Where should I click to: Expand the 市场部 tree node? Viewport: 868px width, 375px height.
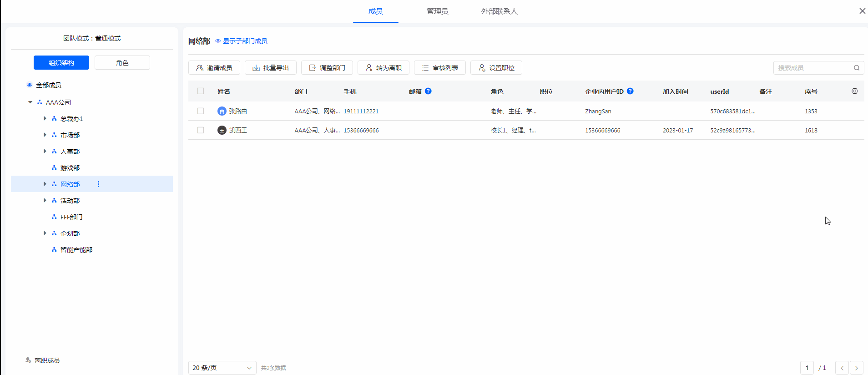click(45, 135)
